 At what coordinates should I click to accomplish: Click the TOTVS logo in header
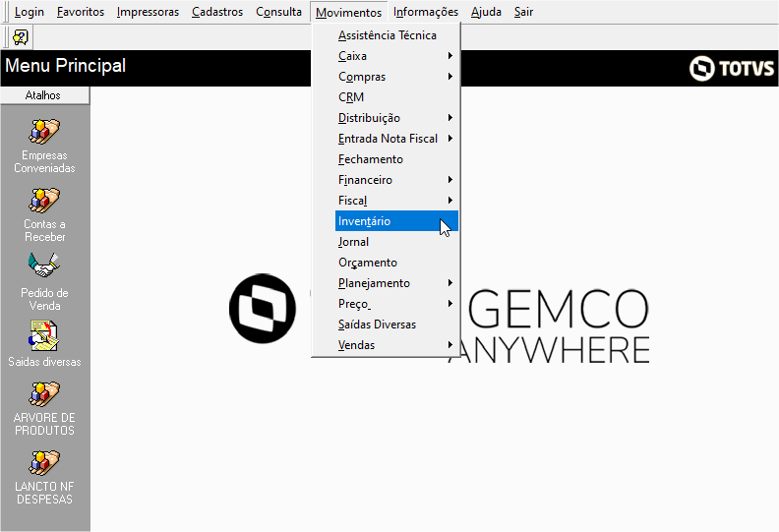click(x=732, y=68)
